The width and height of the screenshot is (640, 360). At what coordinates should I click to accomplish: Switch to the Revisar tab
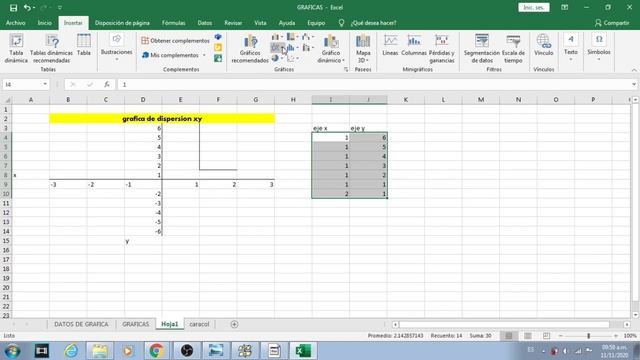233,23
